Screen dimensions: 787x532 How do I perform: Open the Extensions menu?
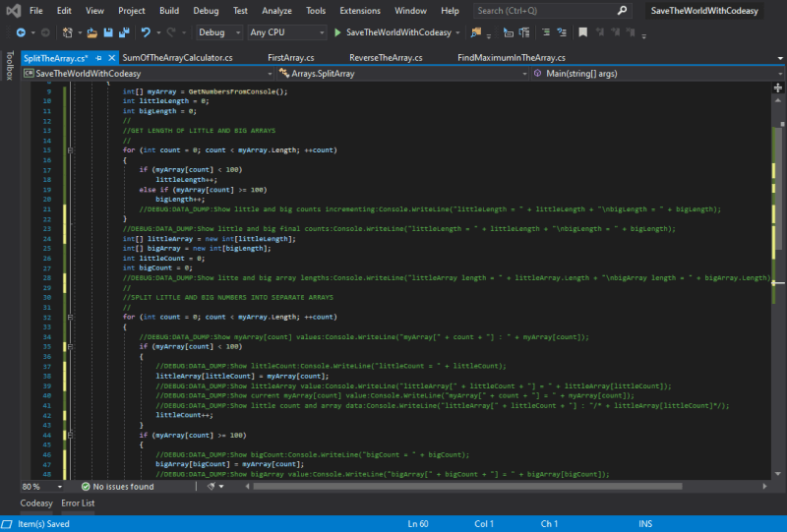point(359,11)
